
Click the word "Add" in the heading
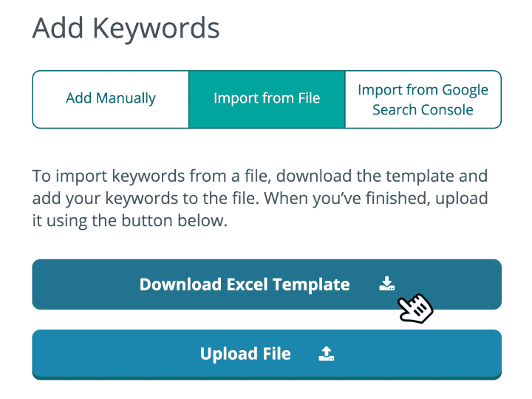58,28
